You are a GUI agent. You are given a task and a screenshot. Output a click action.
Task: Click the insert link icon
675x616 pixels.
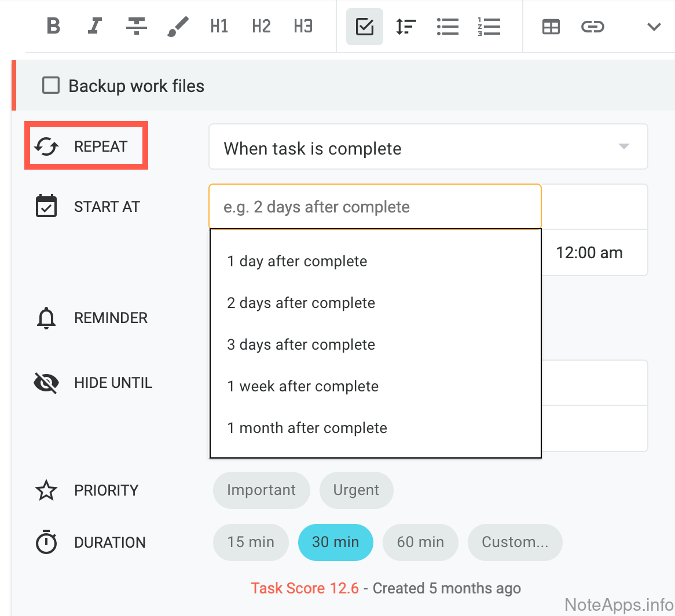pyautogui.click(x=592, y=27)
